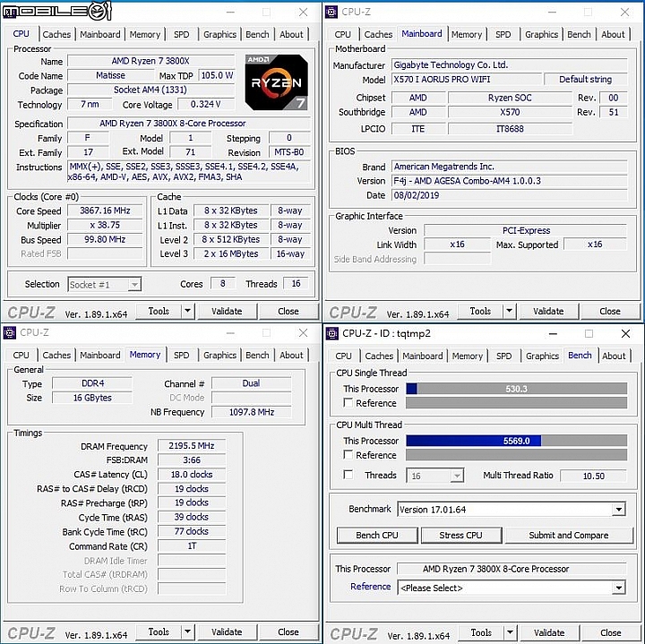
Task: Click the empty single-thread Reference bar
Action: tap(517, 403)
